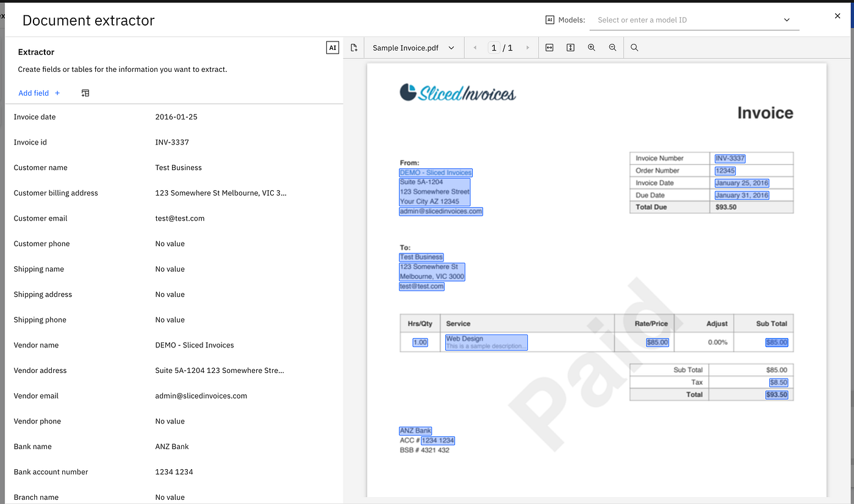Click the highlighted $93.50 total amount

777,394
